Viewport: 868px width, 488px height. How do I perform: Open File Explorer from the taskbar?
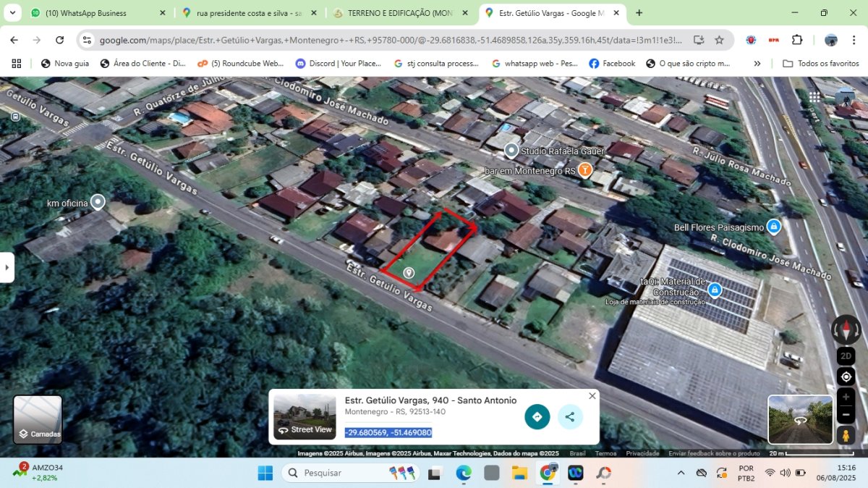pyautogui.click(x=519, y=473)
